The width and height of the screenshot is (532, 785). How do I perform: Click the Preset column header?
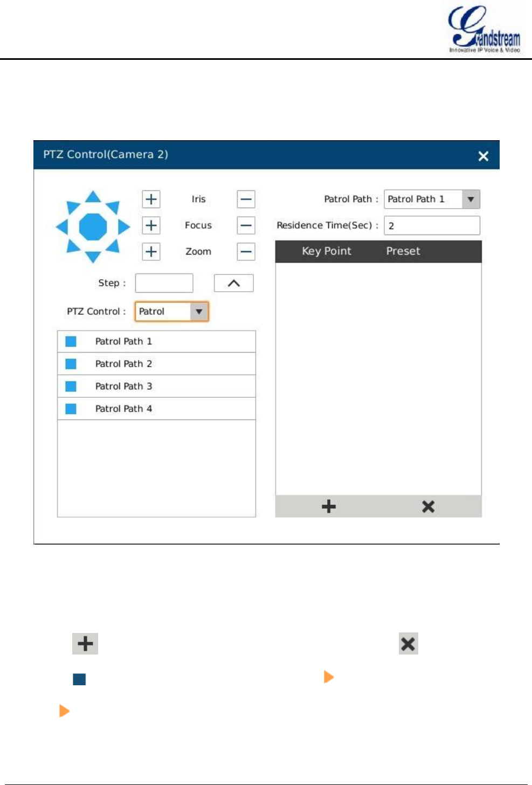click(403, 251)
